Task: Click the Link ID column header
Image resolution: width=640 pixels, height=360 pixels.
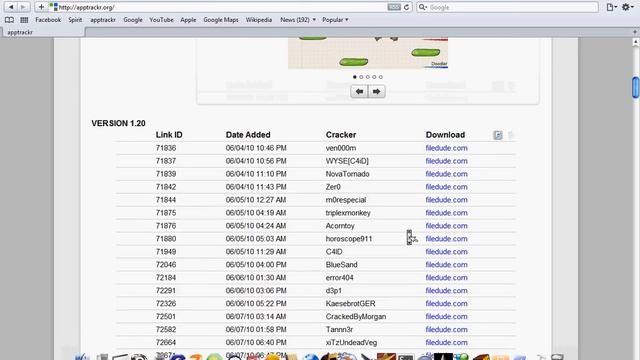Action: (169, 135)
